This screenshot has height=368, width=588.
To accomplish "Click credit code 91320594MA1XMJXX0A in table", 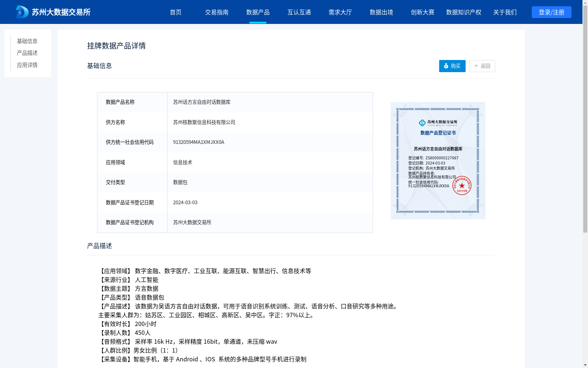I will click(198, 142).
